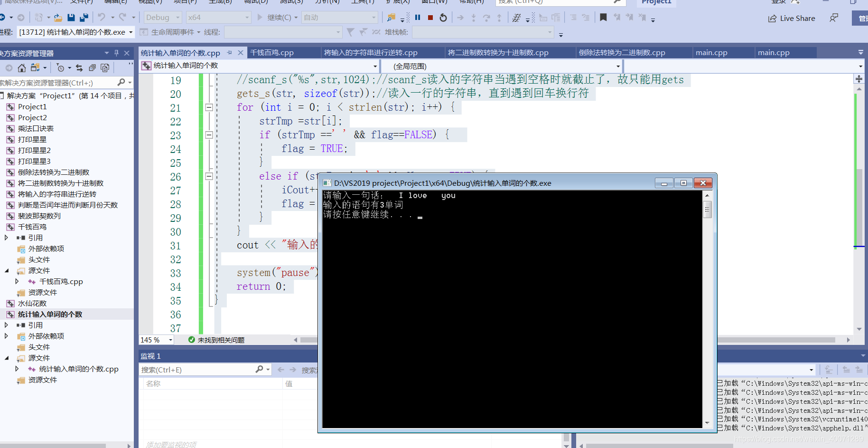The height and width of the screenshot is (448, 868).
Task: Click the Save file icon in toolbar
Action: click(x=71, y=18)
